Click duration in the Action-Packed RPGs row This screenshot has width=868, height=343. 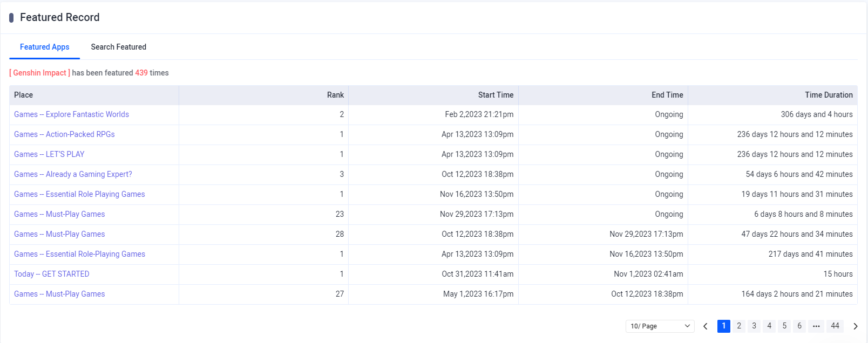pos(795,134)
